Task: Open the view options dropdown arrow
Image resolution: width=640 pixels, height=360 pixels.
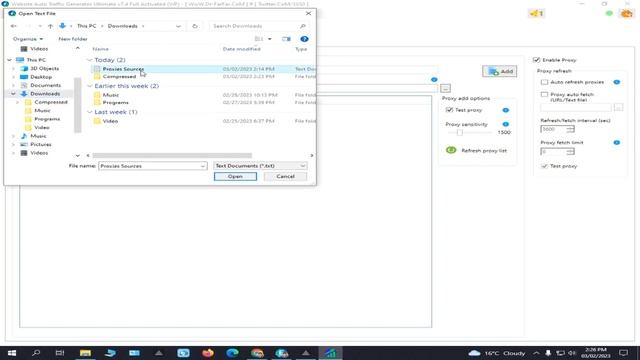Action: (269, 39)
